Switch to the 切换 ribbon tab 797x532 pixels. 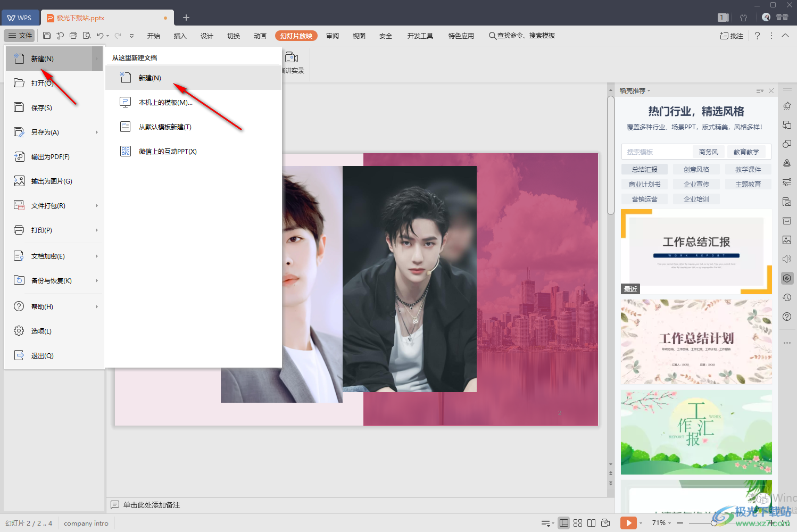pyautogui.click(x=234, y=36)
